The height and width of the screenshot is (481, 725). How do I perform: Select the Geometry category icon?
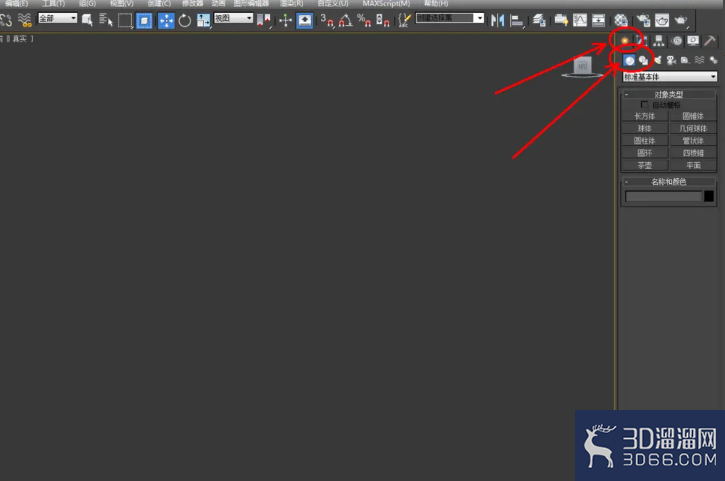(x=629, y=60)
